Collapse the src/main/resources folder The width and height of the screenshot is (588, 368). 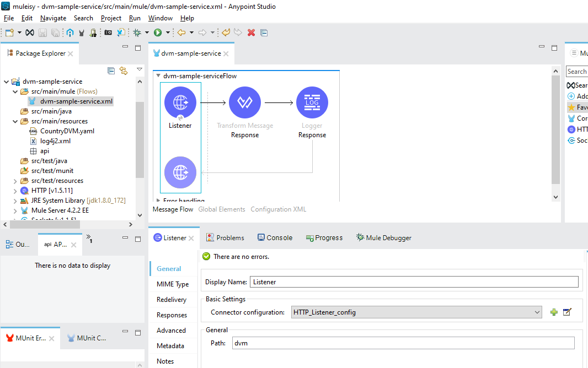[15, 121]
